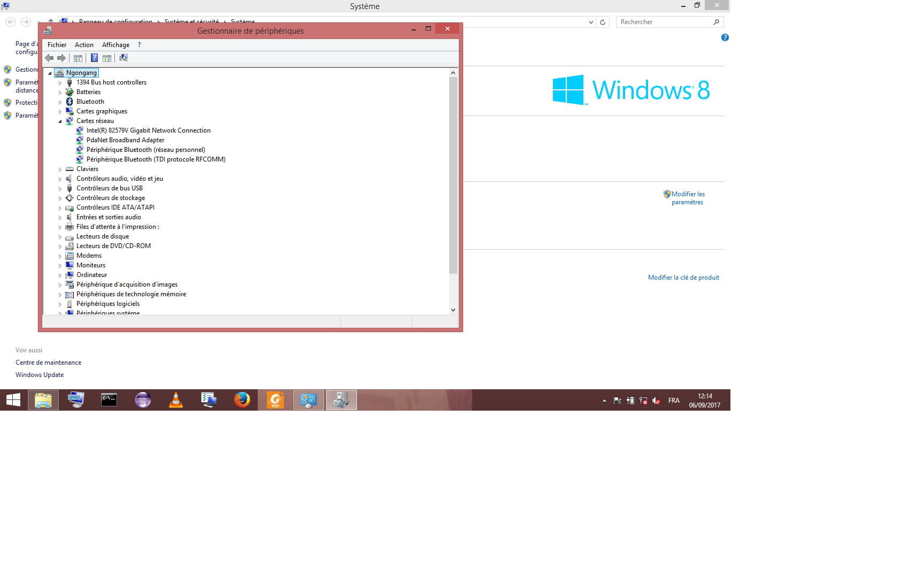The image size is (924, 570).
Task: Select Intel(R) 82579V Gigabit Network Connection
Action: 148,130
